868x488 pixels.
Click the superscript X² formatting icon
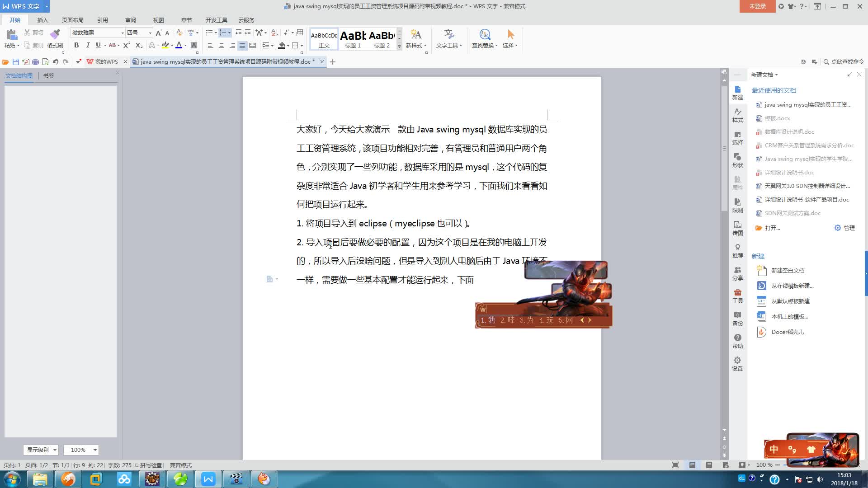(127, 45)
